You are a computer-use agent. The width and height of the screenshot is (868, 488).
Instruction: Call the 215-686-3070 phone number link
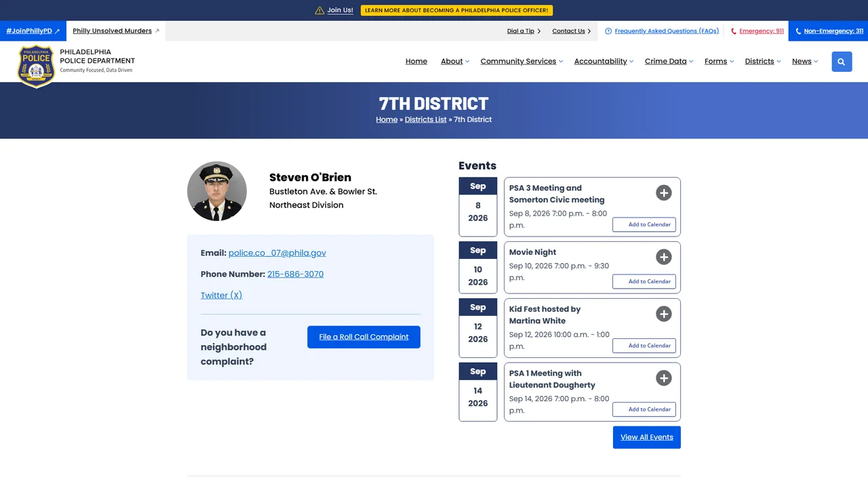point(296,274)
